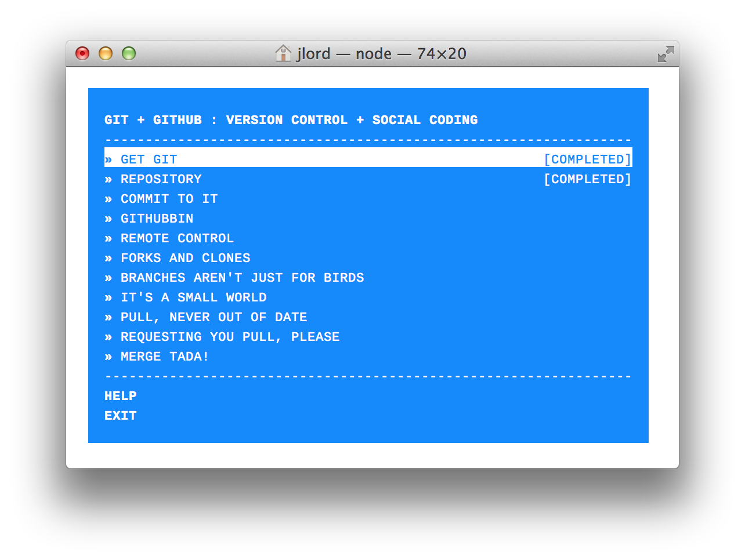Open BRANCHES AREN'T JUST FOR BIRDS
The image size is (745, 560).
tap(242, 278)
